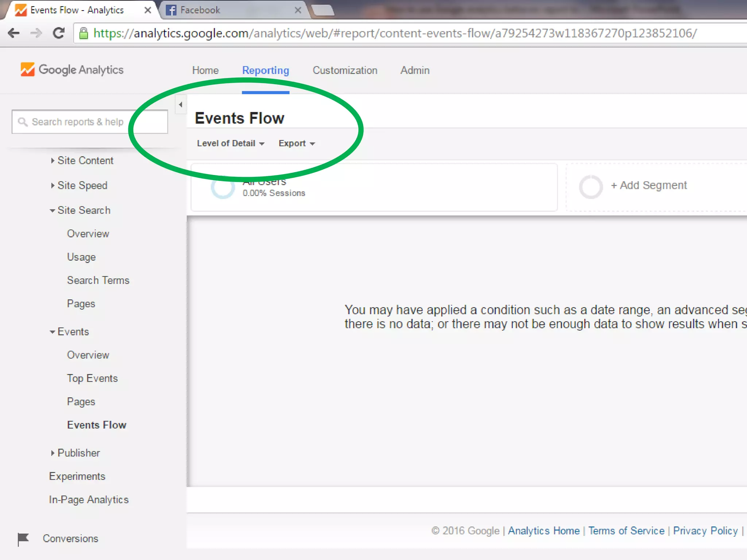Image resolution: width=747 pixels, height=560 pixels.
Task: Click the Analytics Home footer link
Action: coord(543,531)
